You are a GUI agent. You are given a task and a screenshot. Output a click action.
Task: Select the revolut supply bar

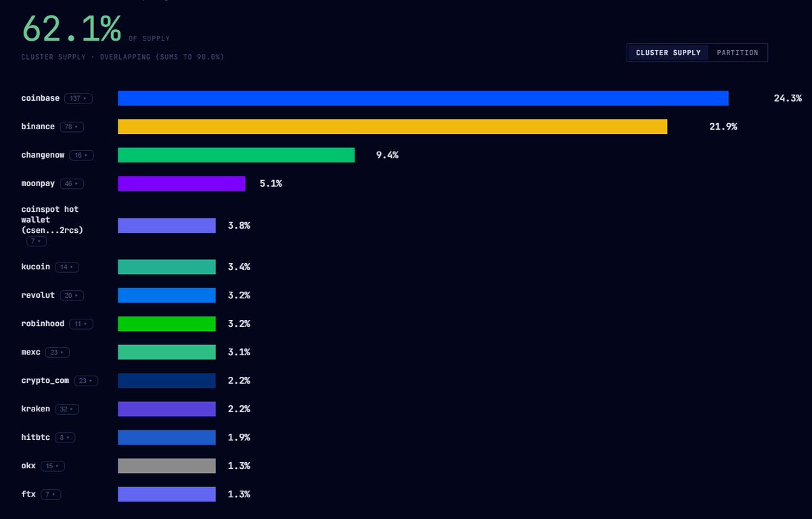[166, 295]
